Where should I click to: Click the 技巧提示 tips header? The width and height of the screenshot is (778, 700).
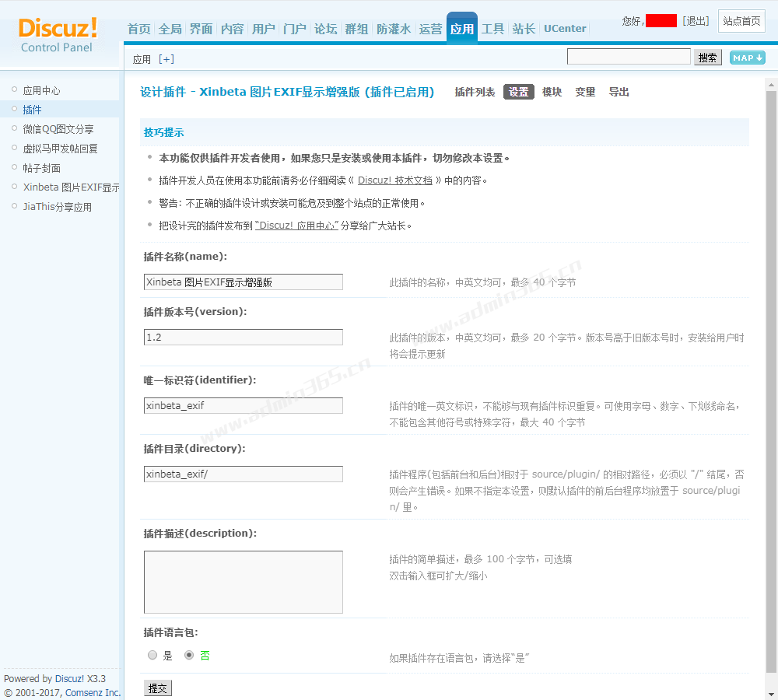click(x=163, y=132)
